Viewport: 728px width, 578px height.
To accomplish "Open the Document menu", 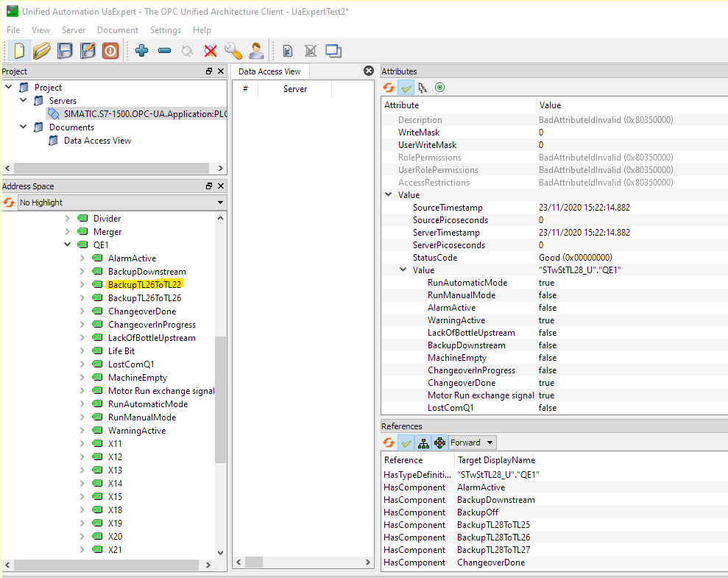I will 118,29.
